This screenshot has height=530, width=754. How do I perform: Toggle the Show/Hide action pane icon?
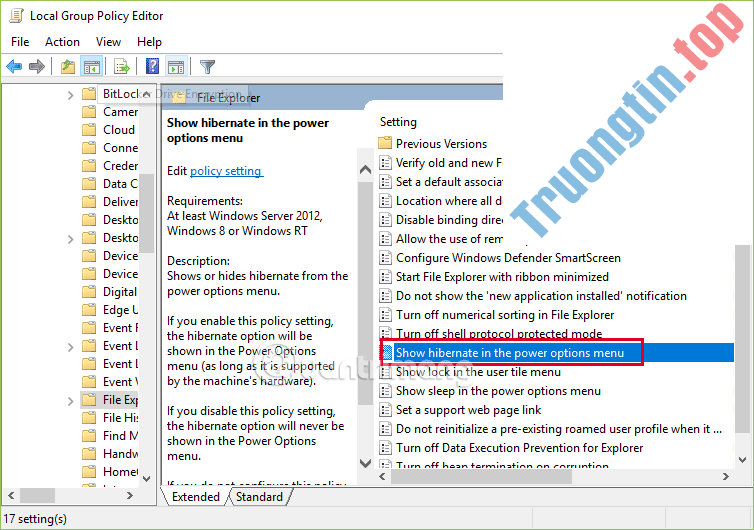(176, 66)
